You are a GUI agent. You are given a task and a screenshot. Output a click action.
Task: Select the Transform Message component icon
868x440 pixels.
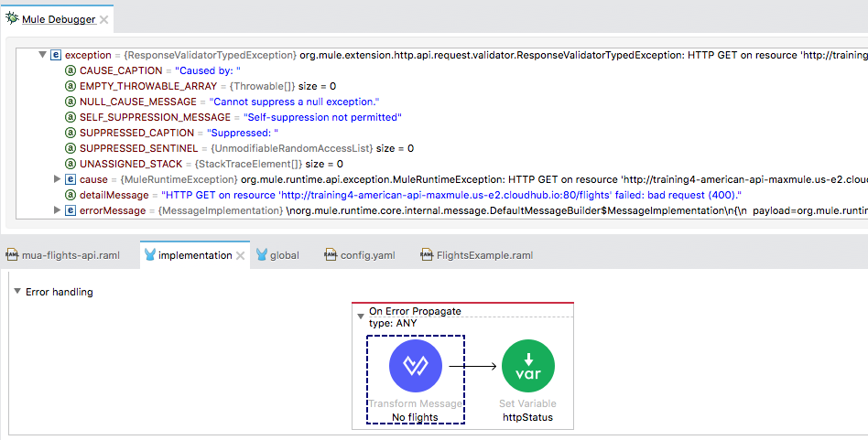click(x=415, y=366)
